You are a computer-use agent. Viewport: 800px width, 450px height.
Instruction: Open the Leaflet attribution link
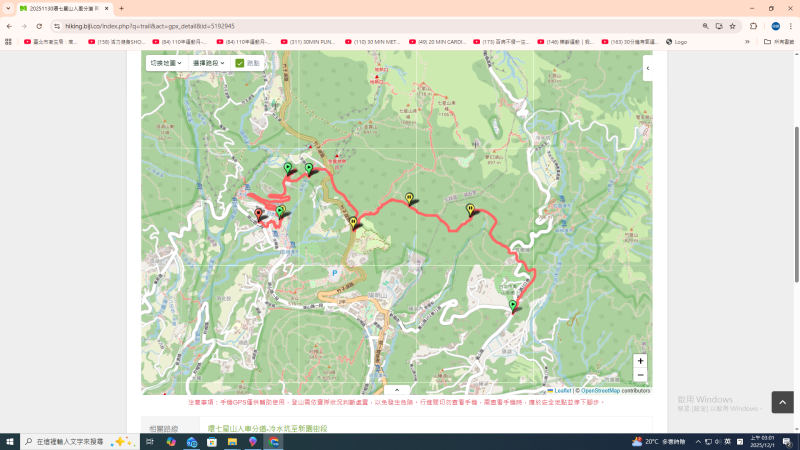click(x=562, y=391)
